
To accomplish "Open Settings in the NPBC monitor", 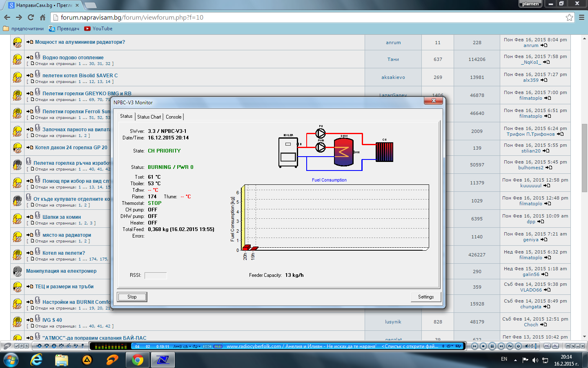I will [x=426, y=297].
